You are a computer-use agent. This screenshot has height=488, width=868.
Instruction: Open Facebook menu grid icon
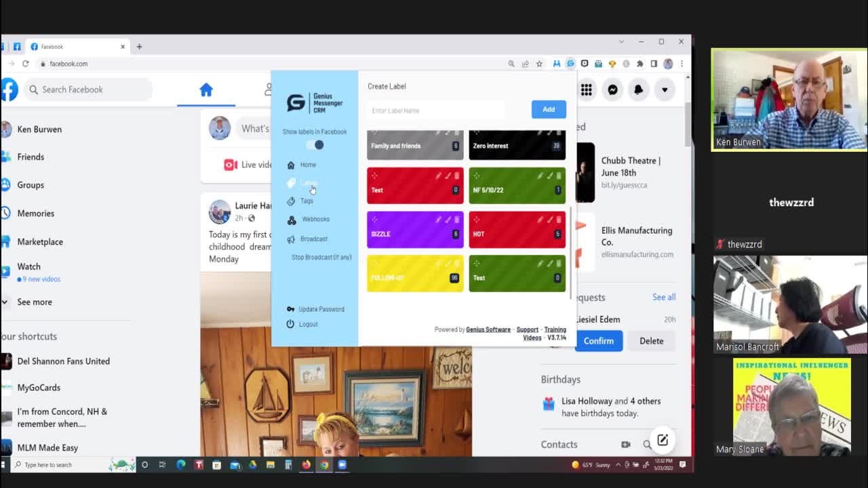point(587,89)
